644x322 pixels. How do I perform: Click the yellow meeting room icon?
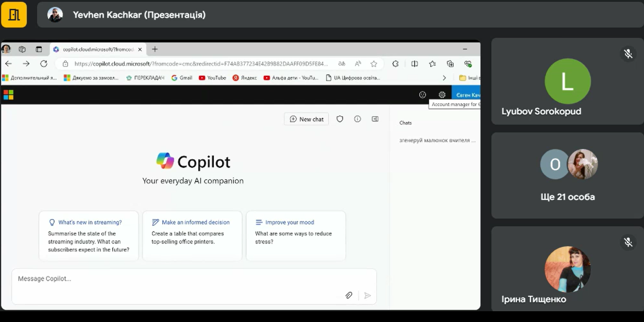[14, 15]
